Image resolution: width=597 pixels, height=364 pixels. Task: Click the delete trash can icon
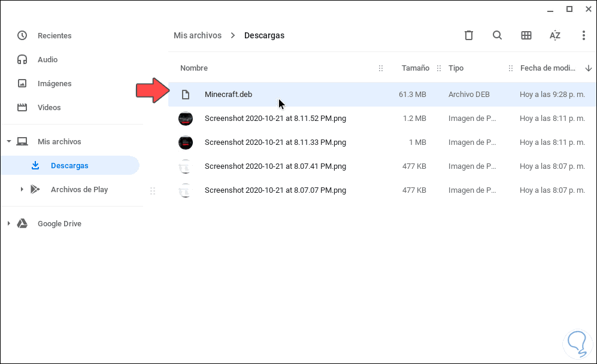coord(469,35)
